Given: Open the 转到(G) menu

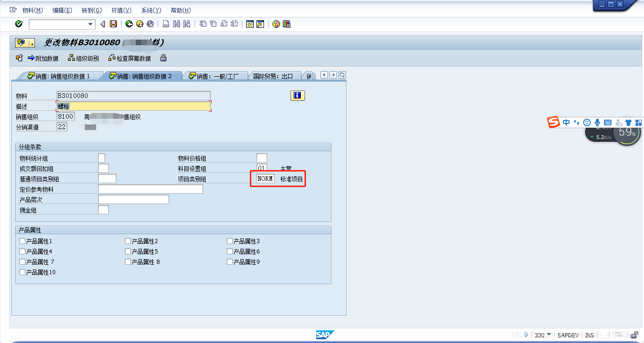Looking at the screenshot, I should click(91, 10).
